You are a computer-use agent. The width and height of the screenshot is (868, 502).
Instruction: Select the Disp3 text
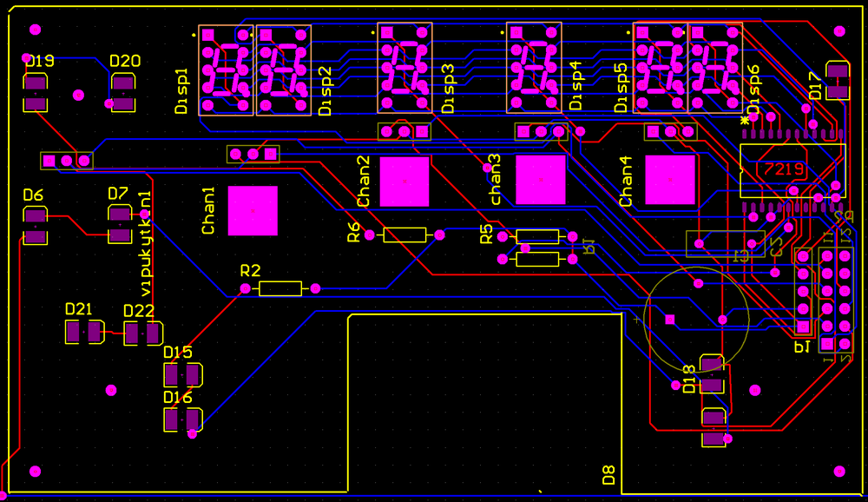click(447, 89)
